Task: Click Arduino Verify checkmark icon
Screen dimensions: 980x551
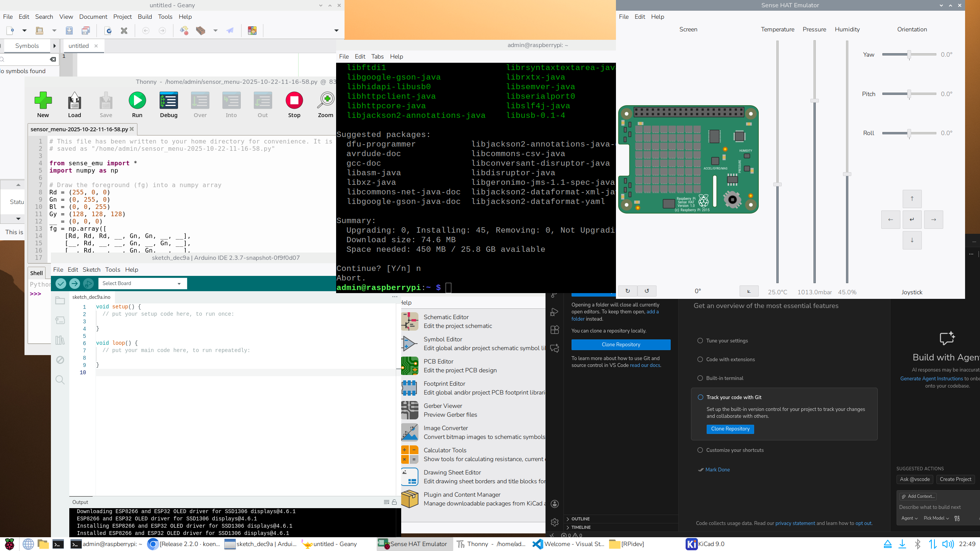Action: pos(61,284)
